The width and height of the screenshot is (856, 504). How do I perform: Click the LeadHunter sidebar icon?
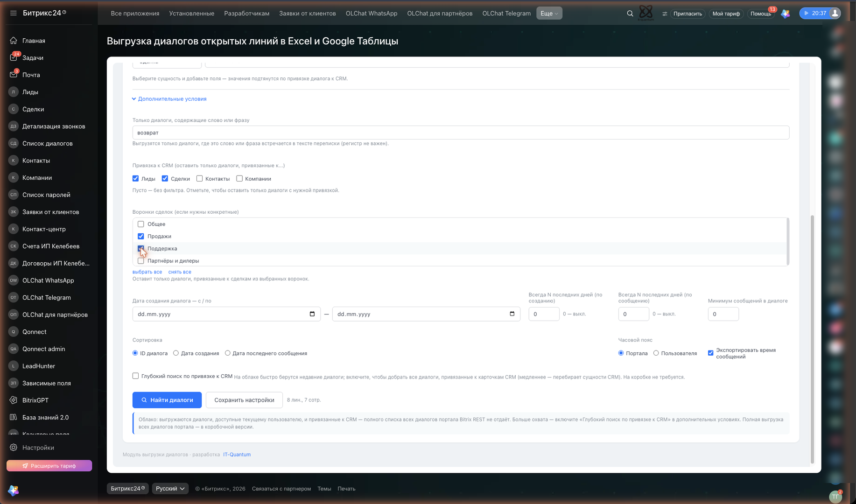click(14, 366)
